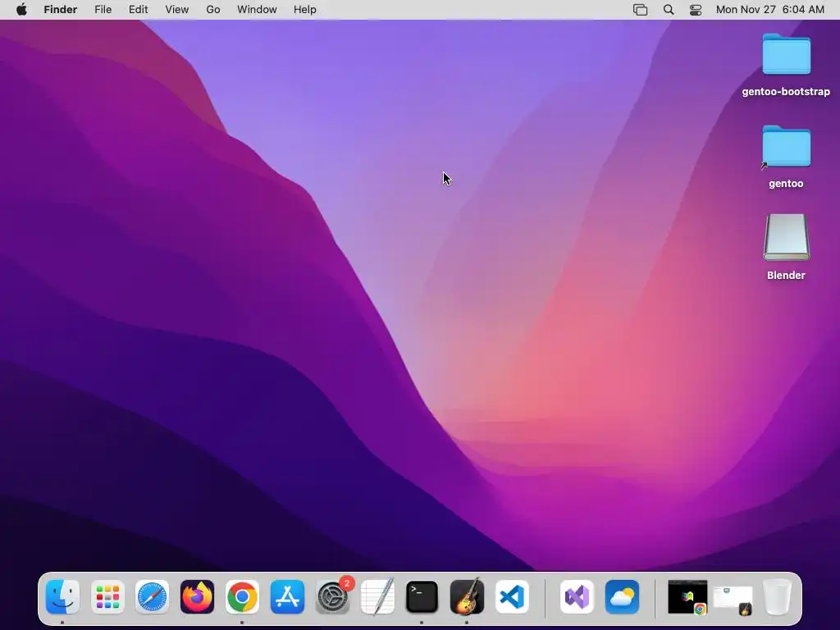Launch Terminal from the Dock
The height and width of the screenshot is (630, 840).
click(x=422, y=597)
